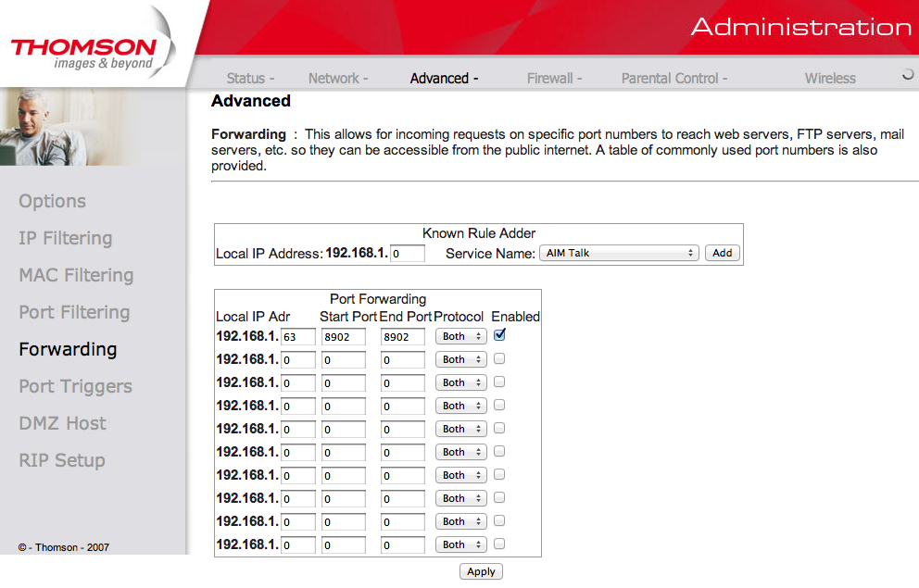Click the local IP field containing 63
This screenshot has width=919, height=588.
(x=297, y=337)
